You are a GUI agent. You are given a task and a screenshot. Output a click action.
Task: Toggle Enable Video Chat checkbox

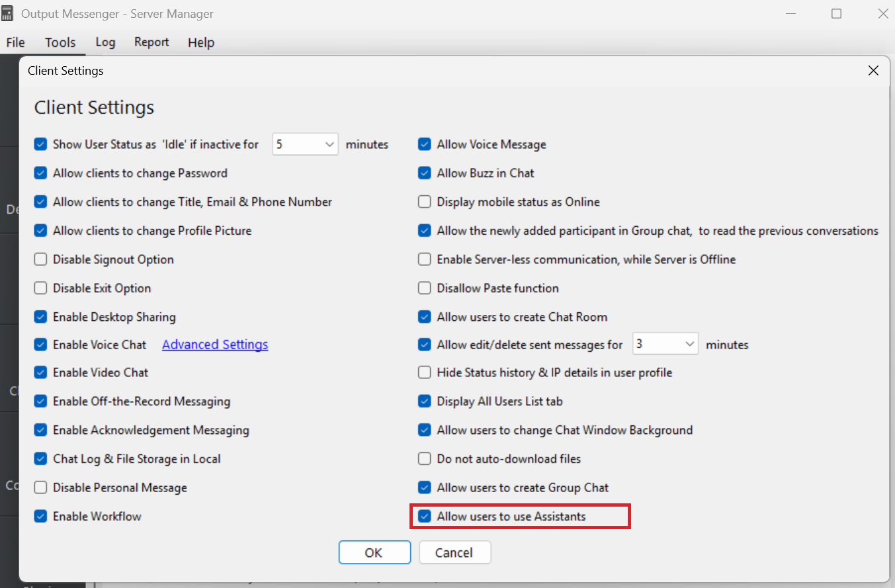pos(41,372)
